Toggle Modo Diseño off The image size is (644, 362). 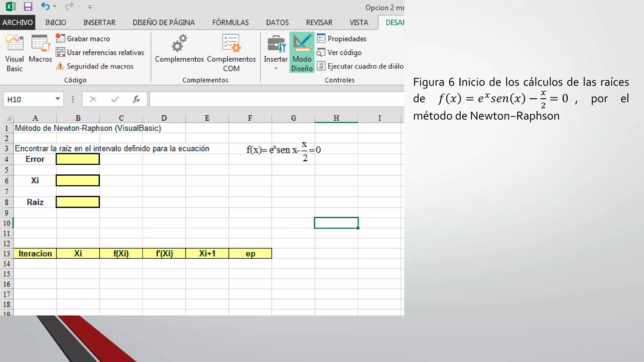pos(302,52)
